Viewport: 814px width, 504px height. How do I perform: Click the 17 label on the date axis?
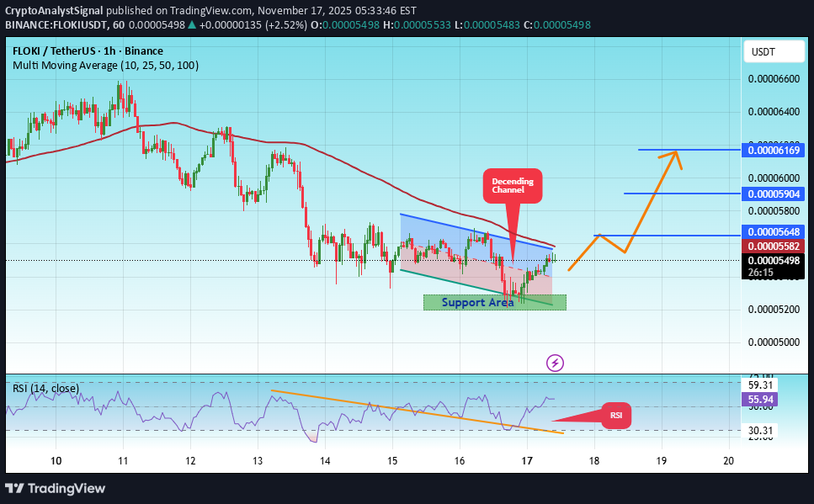526,461
